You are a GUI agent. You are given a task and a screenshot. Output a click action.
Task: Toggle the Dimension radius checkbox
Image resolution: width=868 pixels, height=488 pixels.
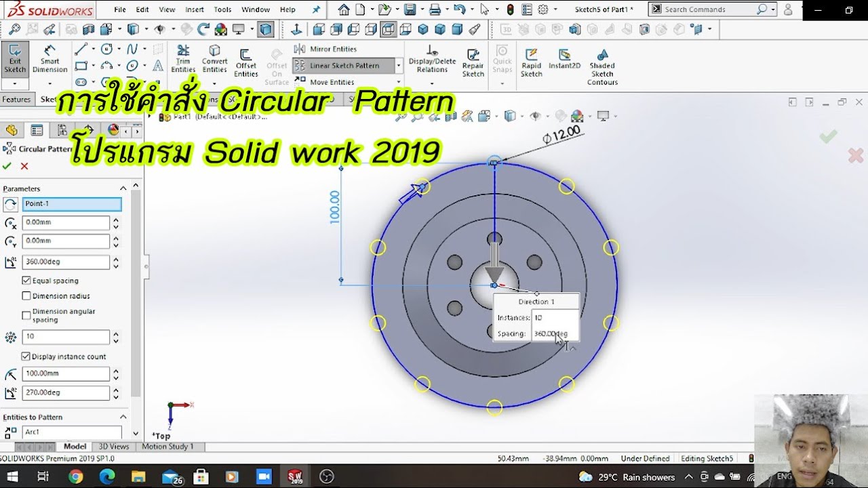point(26,296)
